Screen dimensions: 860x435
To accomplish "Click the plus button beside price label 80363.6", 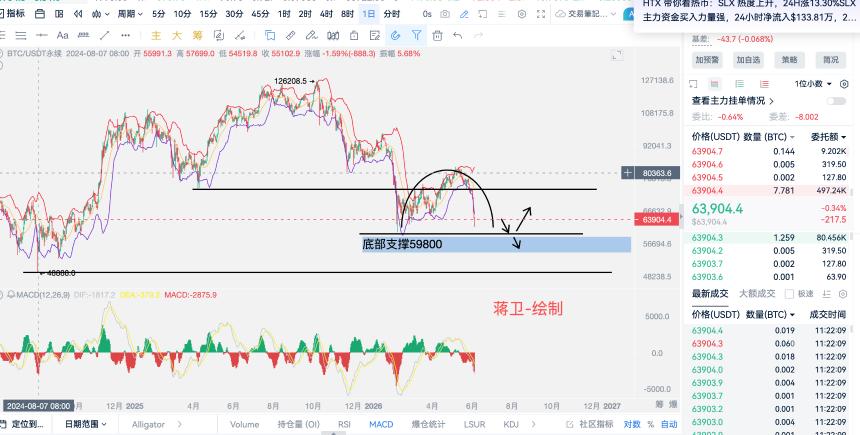I will coord(627,173).
